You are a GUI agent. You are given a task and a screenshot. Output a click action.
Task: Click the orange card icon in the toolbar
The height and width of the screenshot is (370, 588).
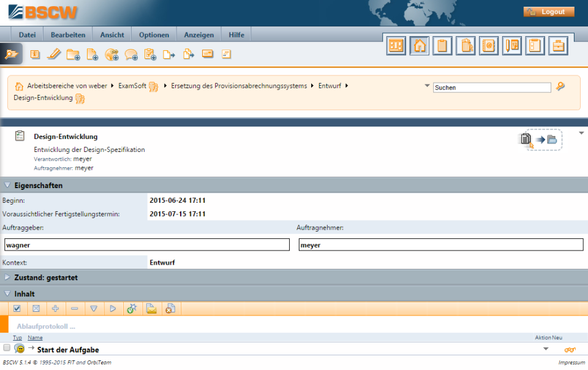pyautogui.click(x=208, y=54)
